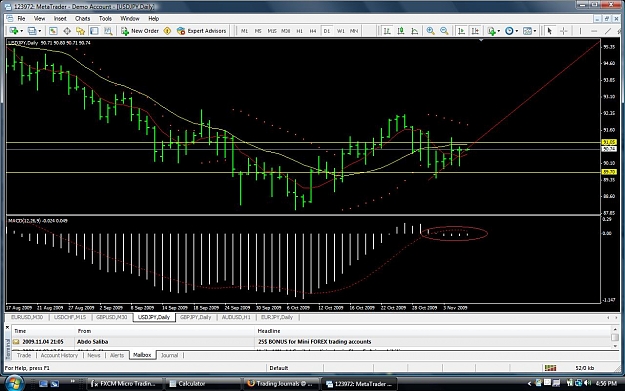This screenshot has height=391, width=625.
Task: Toggle the Expert Advisors button
Action: (x=202, y=31)
